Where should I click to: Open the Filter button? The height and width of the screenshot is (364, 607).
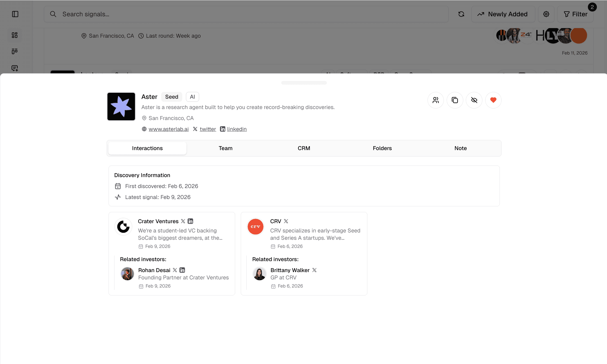[x=575, y=14]
